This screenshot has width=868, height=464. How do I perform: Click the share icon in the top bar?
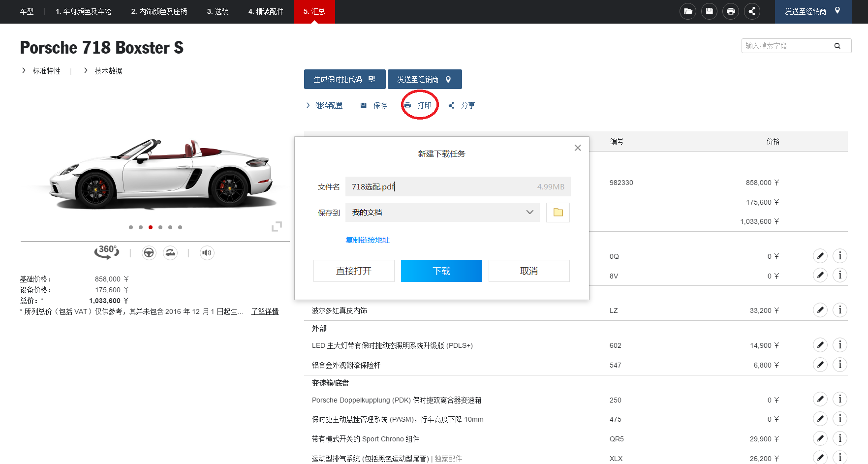[752, 11]
